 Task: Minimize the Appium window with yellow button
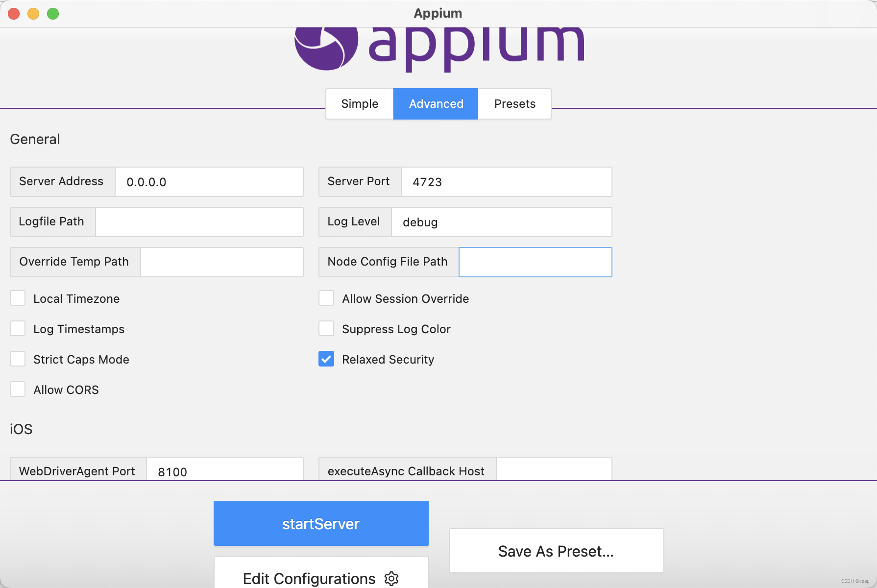click(x=33, y=14)
